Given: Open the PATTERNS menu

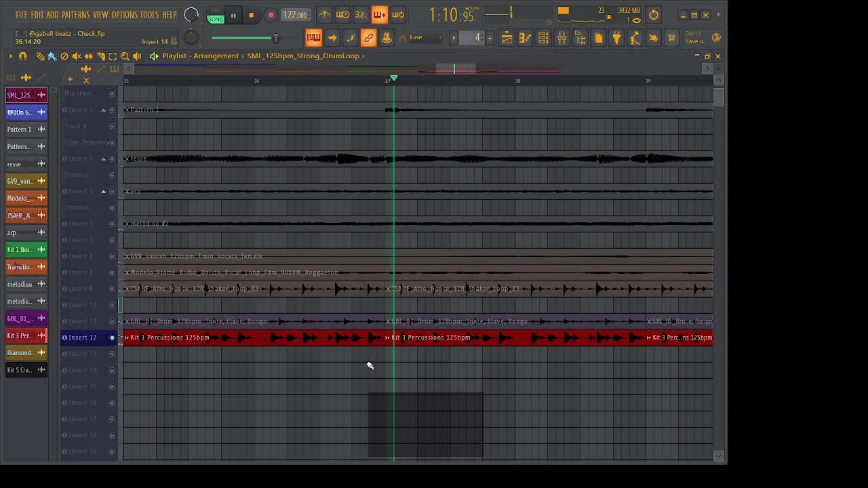Looking at the screenshot, I should (75, 15).
